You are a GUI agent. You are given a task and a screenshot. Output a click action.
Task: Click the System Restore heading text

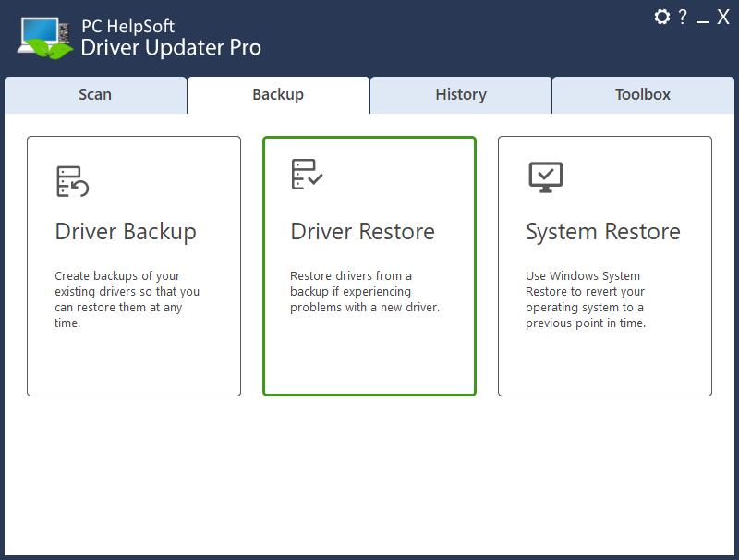[x=605, y=232]
